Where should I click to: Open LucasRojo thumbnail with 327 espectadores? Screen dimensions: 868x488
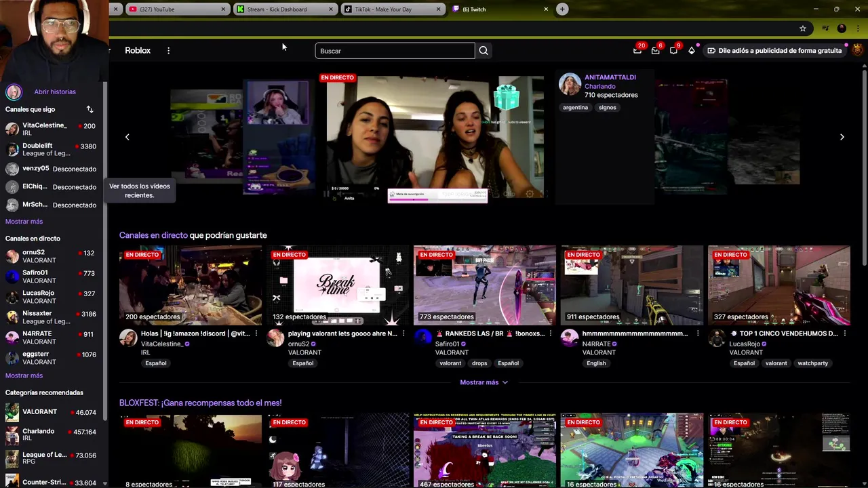point(779,285)
